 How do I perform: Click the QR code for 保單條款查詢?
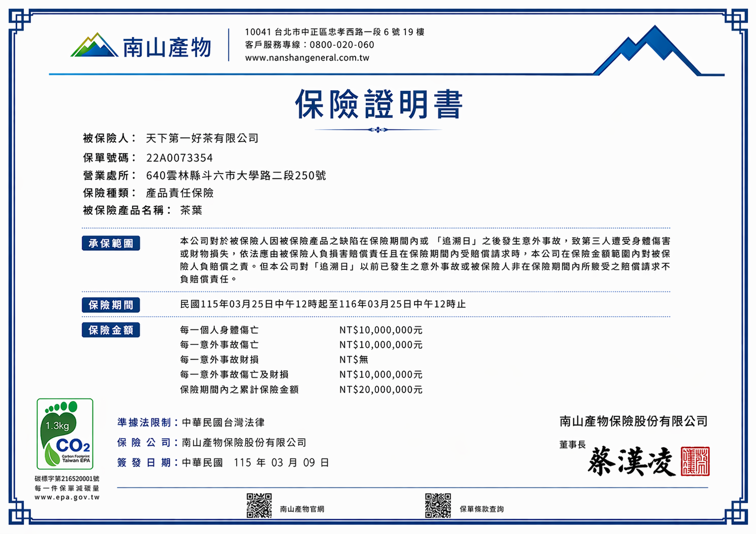tap(438, 506)
